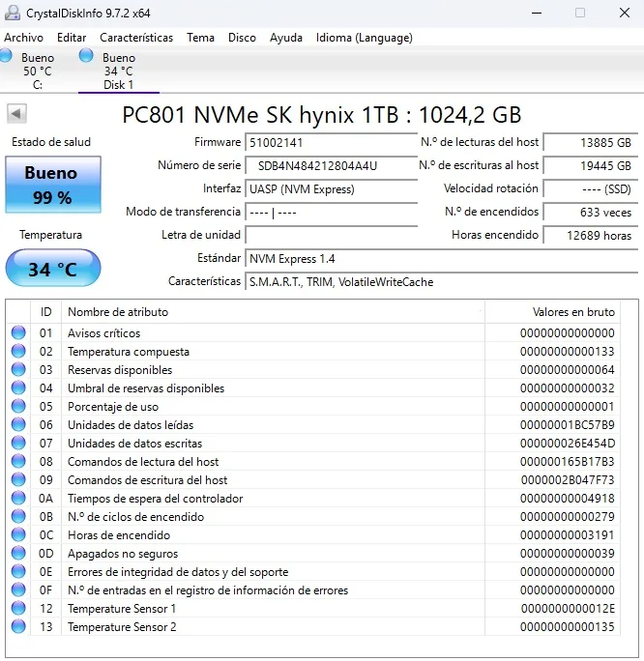The height and width of the screenshot is (661, 644).
Task: Click status icon for N.º de ciclos de encendido
Action: (18, 516)
